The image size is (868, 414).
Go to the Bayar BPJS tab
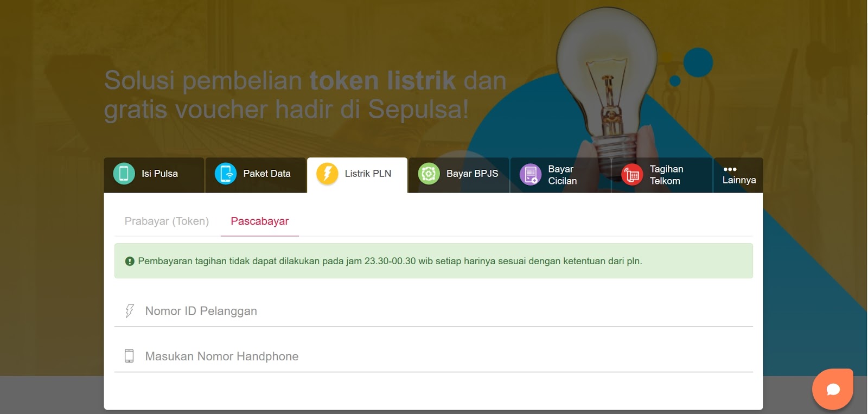pos(459,175)
